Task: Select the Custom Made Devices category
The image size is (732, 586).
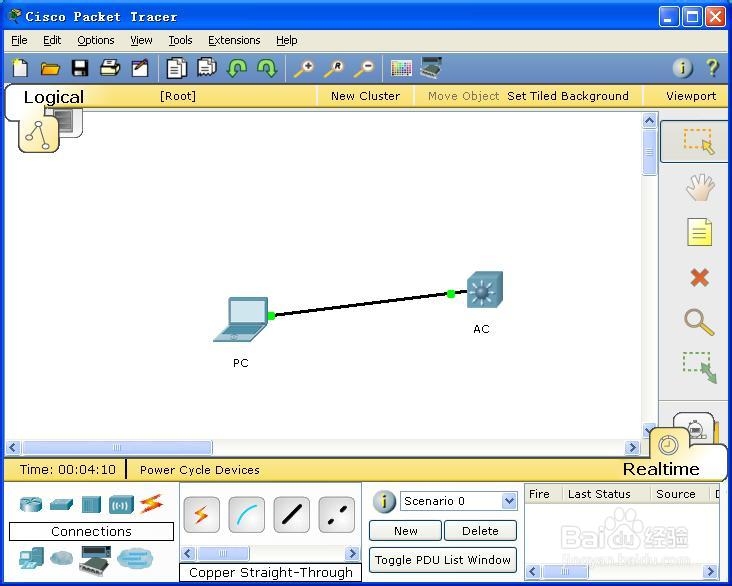Action: (x=96, y=561)
